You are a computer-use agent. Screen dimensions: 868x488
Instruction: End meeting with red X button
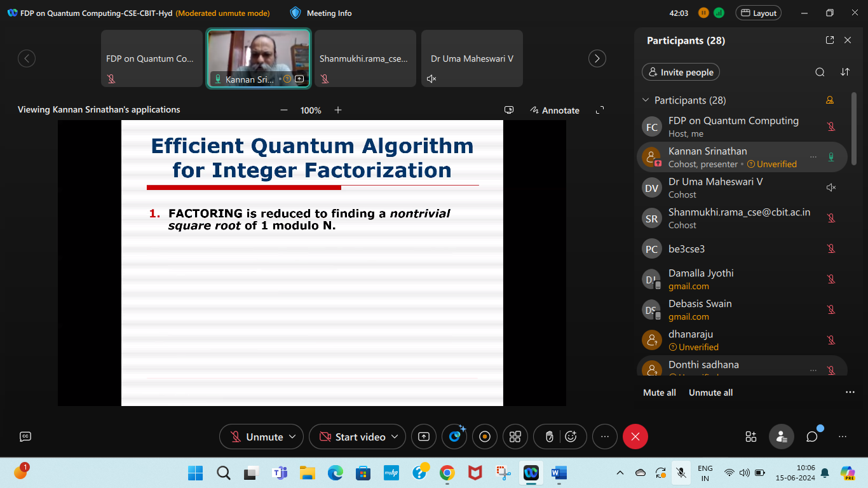pos(635,437)
